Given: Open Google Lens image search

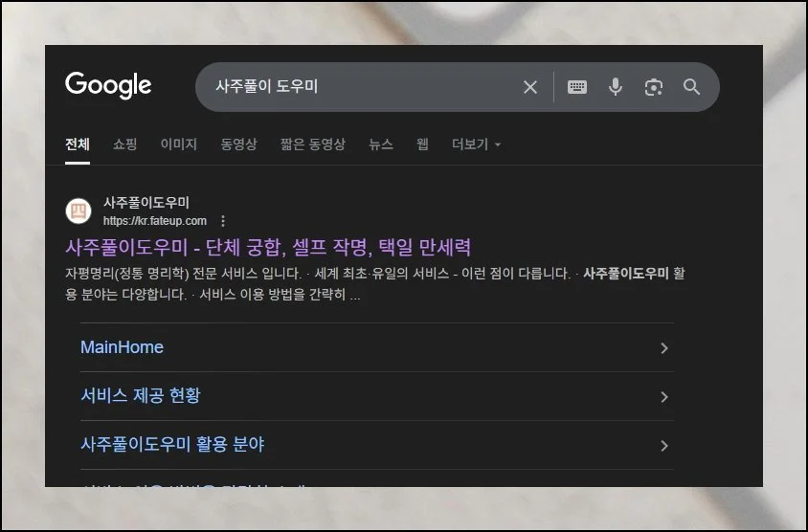Looking at the screenshot, I should [x=654, y=87].
